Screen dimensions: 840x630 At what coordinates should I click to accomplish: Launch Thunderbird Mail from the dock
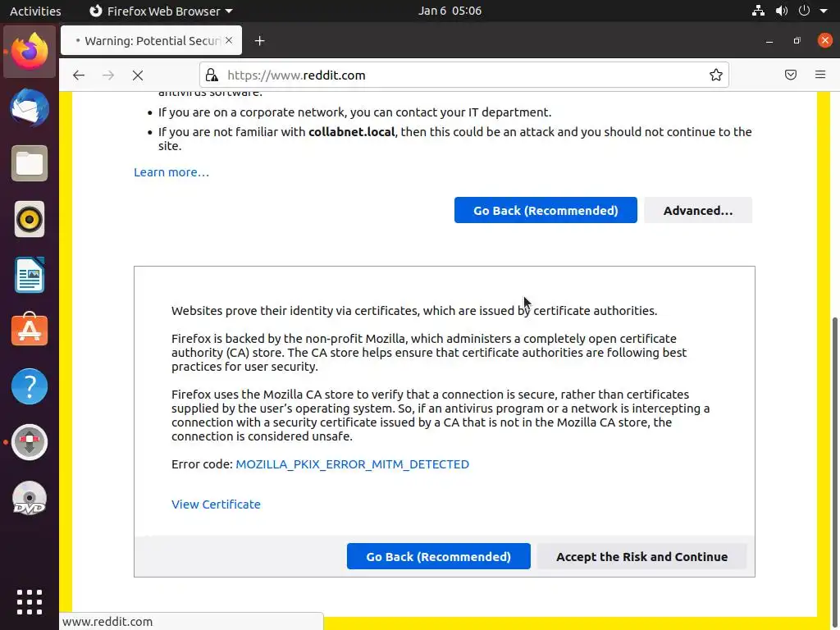[x=30, y=107]
